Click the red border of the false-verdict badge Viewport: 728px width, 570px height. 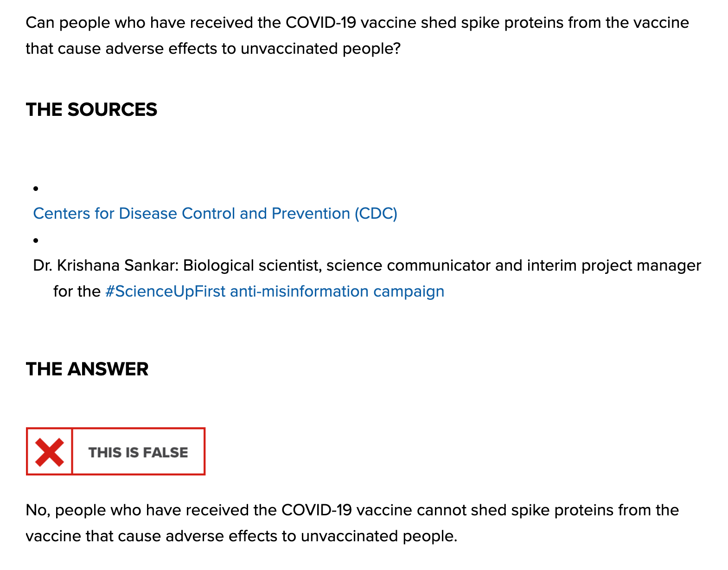pos(115,429)
